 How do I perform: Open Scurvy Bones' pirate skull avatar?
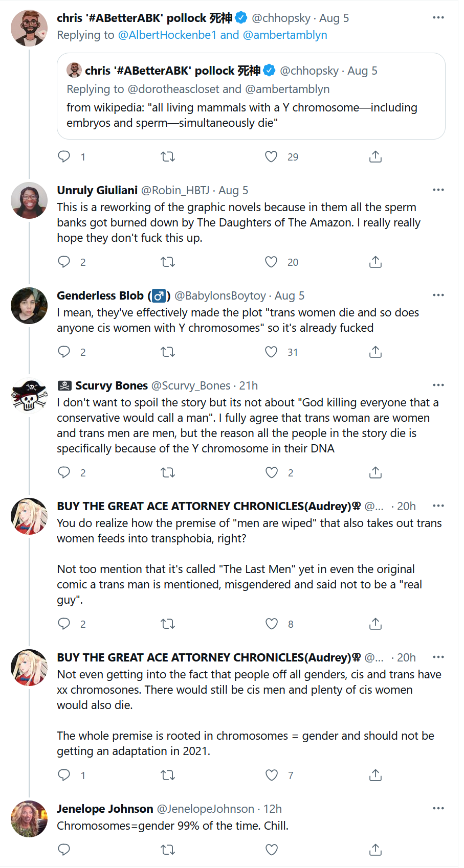click(x=29, y=396)
